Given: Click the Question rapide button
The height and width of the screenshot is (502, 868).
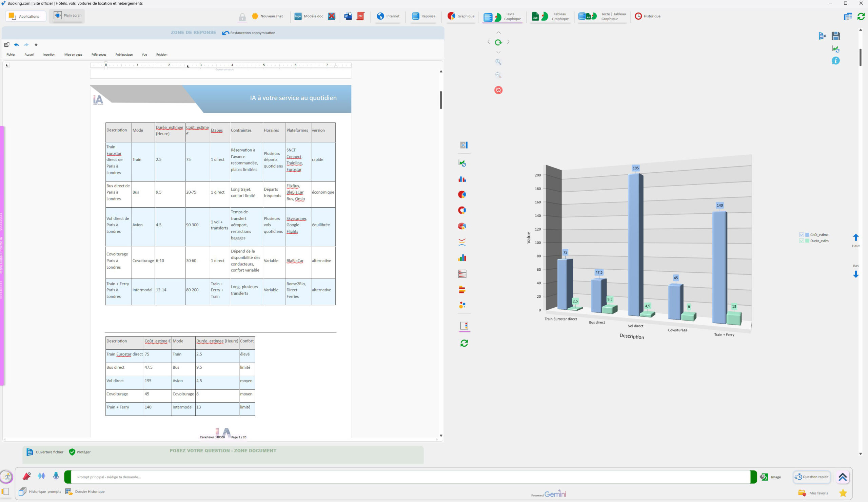Looking at the screenshot, I should tap(811, 477).
